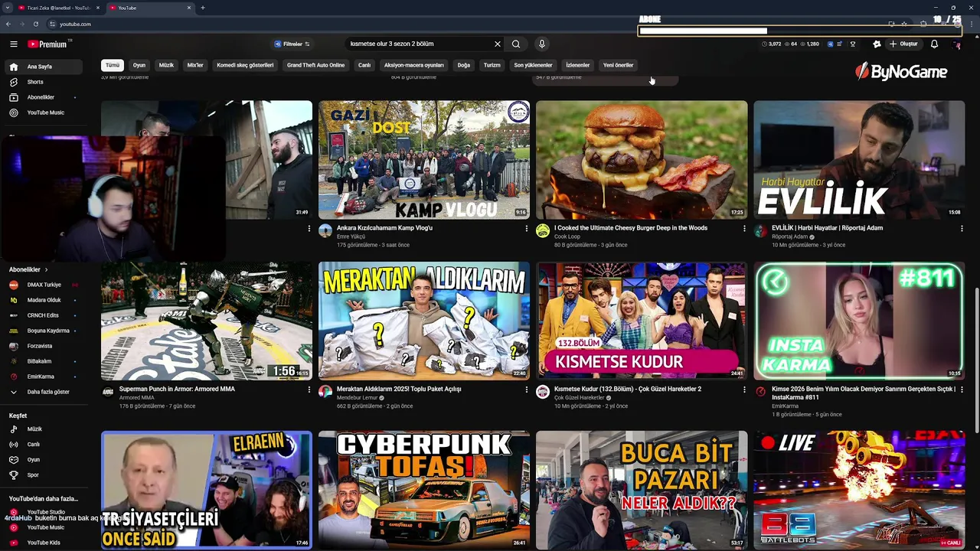980x551 pixels.
Task: Select the Müzik filter chip
Action: 166,65
